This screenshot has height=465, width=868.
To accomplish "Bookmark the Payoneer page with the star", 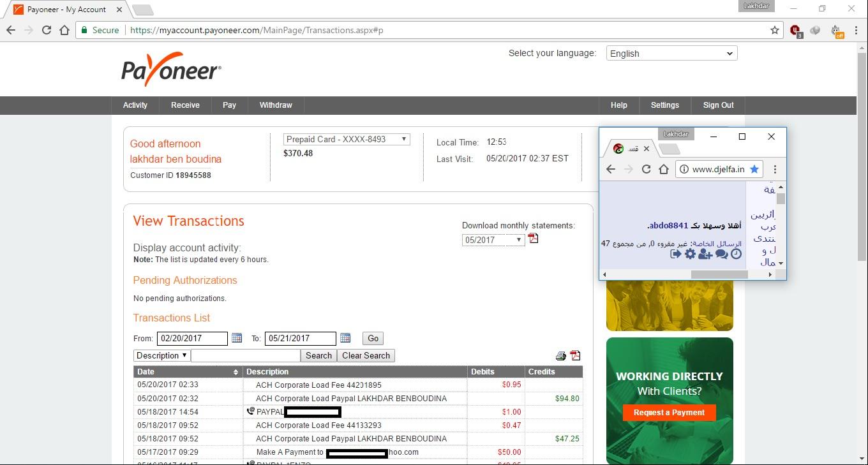I will pos(775,30).
